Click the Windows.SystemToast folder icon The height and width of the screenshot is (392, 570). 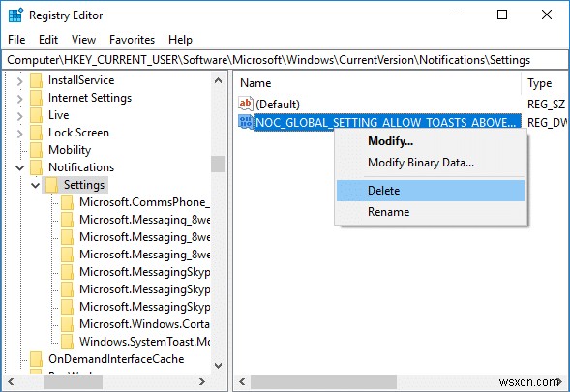pos(67,342)
